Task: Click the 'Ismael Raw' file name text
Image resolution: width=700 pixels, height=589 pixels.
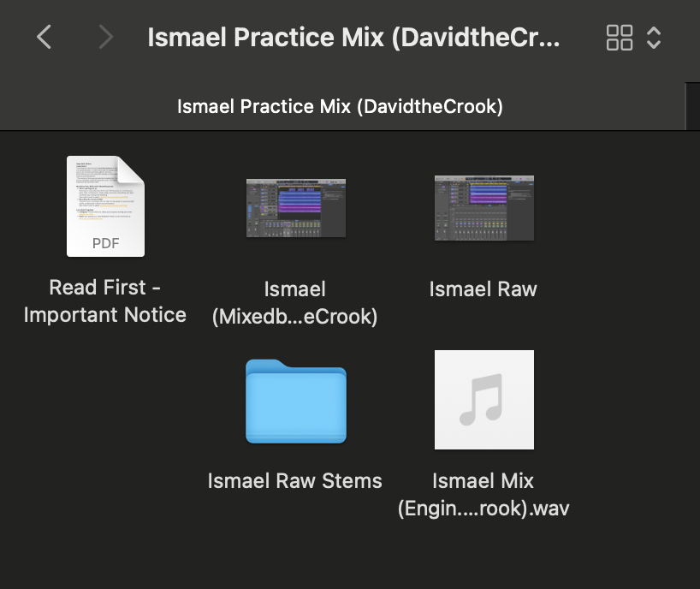Action: 483,289
